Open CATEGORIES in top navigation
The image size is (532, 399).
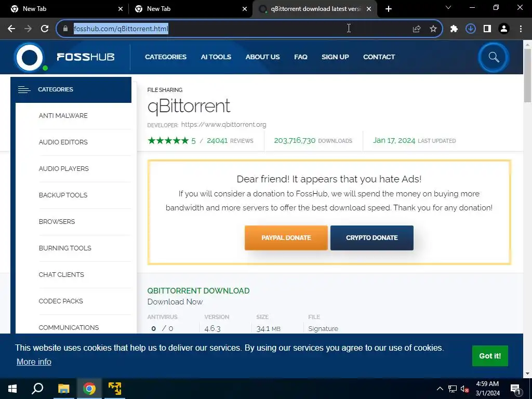(x=166, y=57)
